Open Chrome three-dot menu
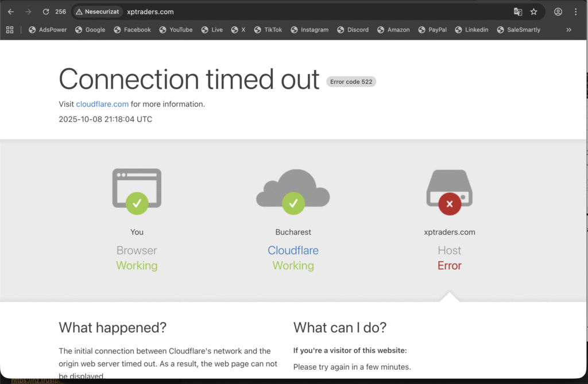 click(575, 11)
